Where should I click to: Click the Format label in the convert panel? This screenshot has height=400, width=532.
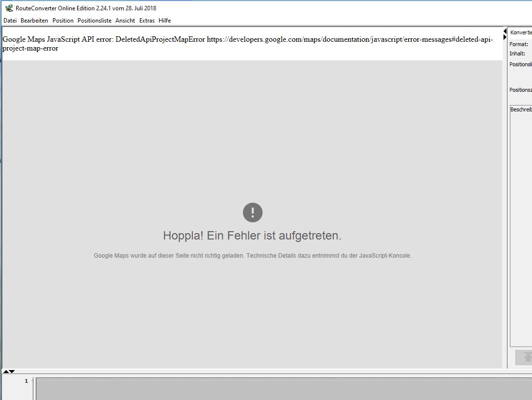tap(518, 44)
